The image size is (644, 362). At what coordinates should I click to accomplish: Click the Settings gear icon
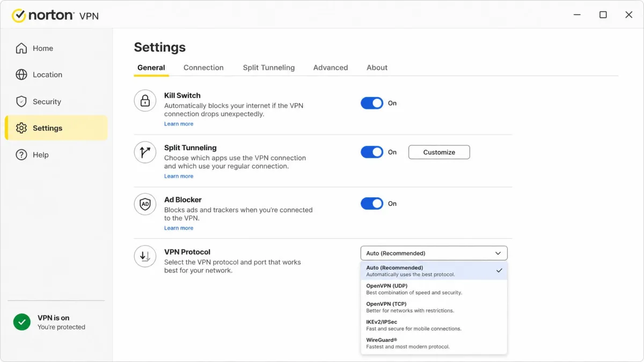point(21,128)
